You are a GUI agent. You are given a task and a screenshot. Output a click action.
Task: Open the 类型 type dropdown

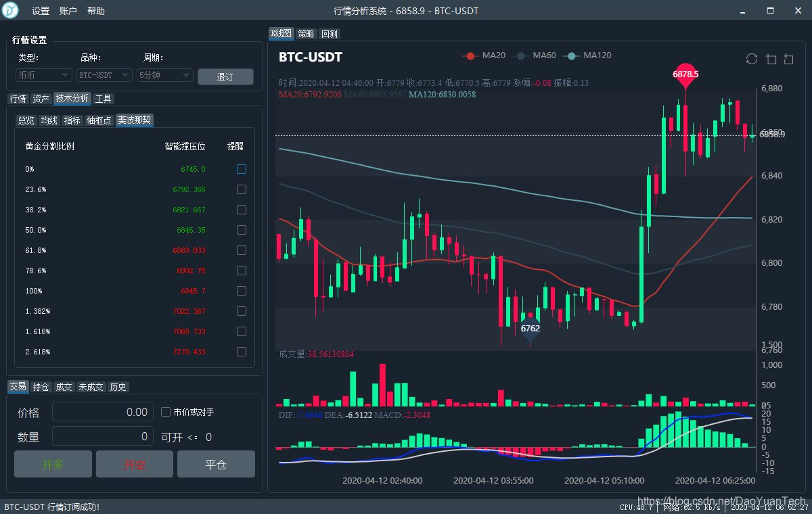point(44,75)
